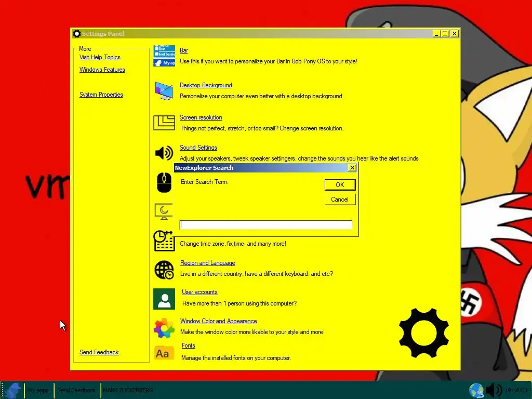Open the Bar link
The height and width of the screenshot is (399, 532).
coord(184,50)
